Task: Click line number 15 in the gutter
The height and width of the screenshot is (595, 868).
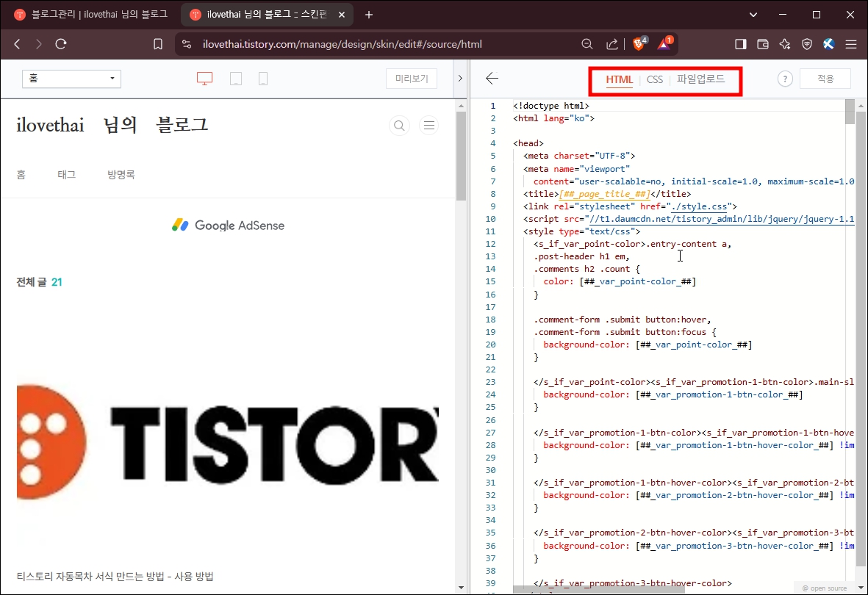Action: click(490, 282)
